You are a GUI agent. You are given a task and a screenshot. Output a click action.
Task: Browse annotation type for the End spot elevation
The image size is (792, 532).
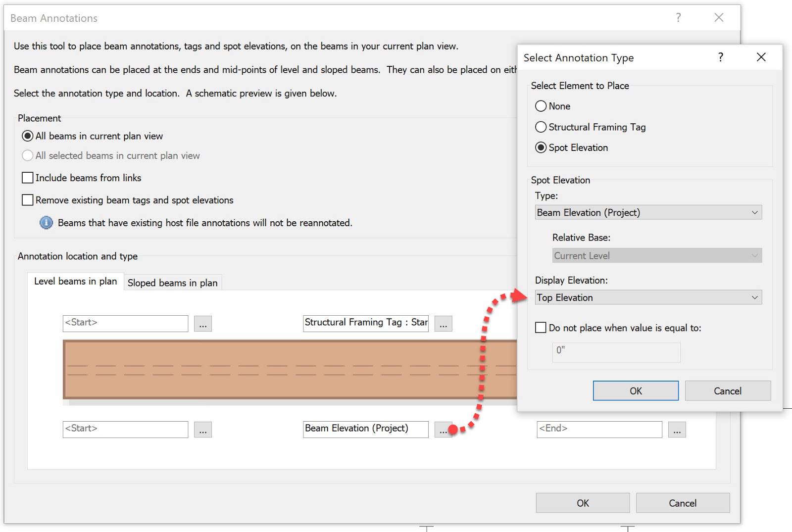(x=677, y=430)
